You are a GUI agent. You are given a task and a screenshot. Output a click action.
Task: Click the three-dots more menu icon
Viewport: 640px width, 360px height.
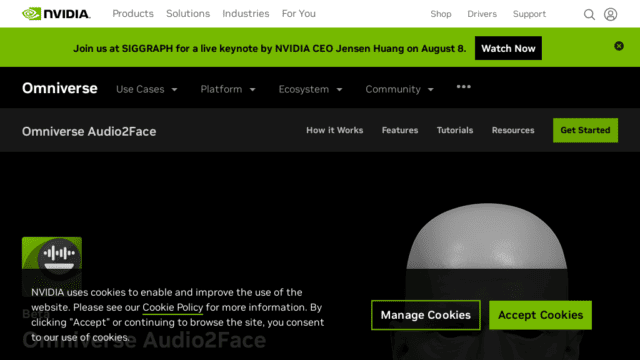464,87
